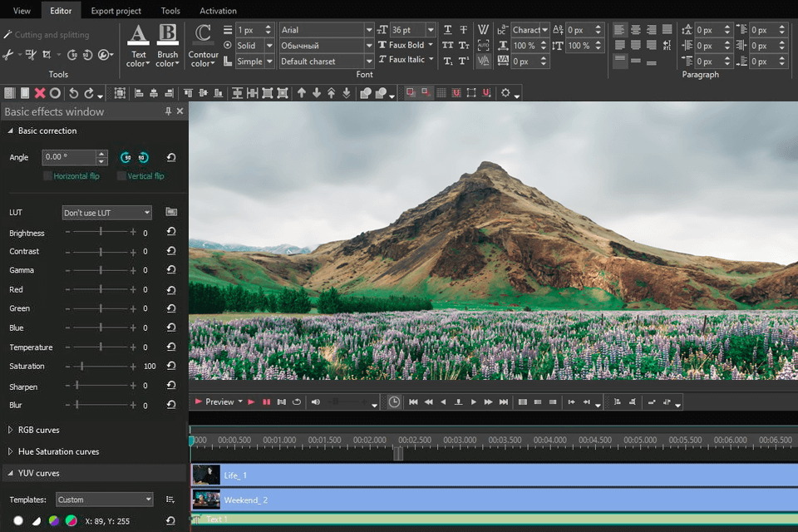Enable the Horizontal flip checkbox
The image size is (798, 532).
click(x=47, y=176)
